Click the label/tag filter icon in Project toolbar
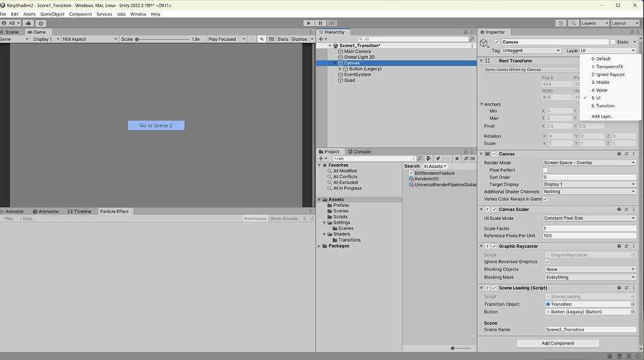Image resolution: width=644 pixels, height=360 pixels. tap(437, 158)
